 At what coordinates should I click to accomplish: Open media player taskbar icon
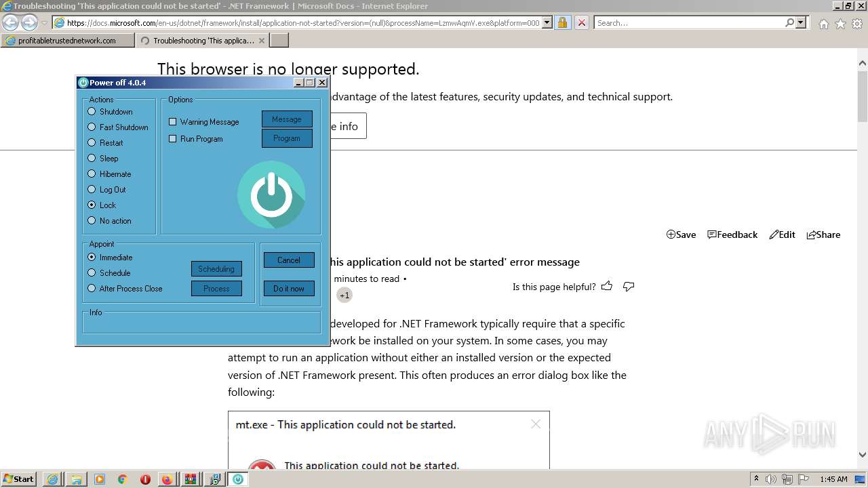pos(100,479)
